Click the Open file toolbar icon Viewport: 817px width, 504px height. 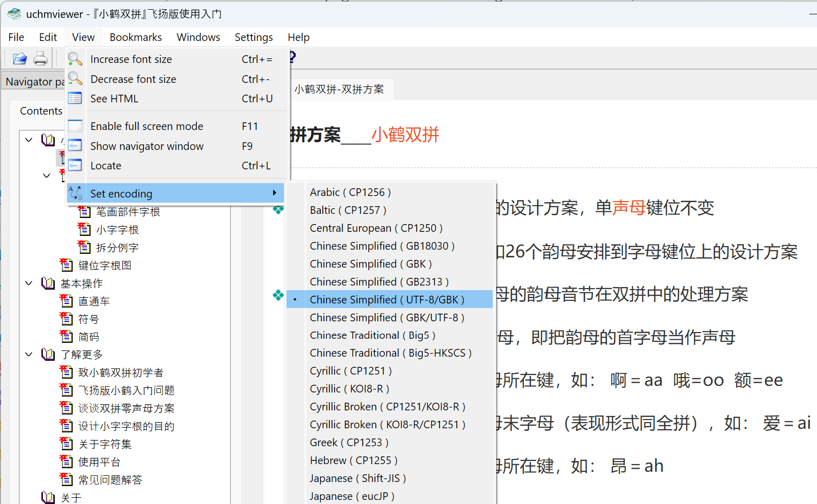pyautogui.click(x=20, y=59)
